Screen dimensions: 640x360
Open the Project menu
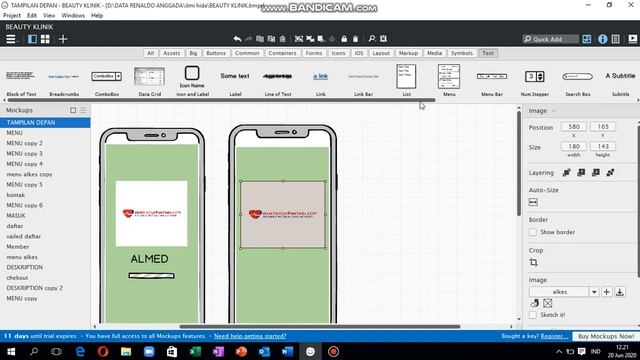(12, 16)
